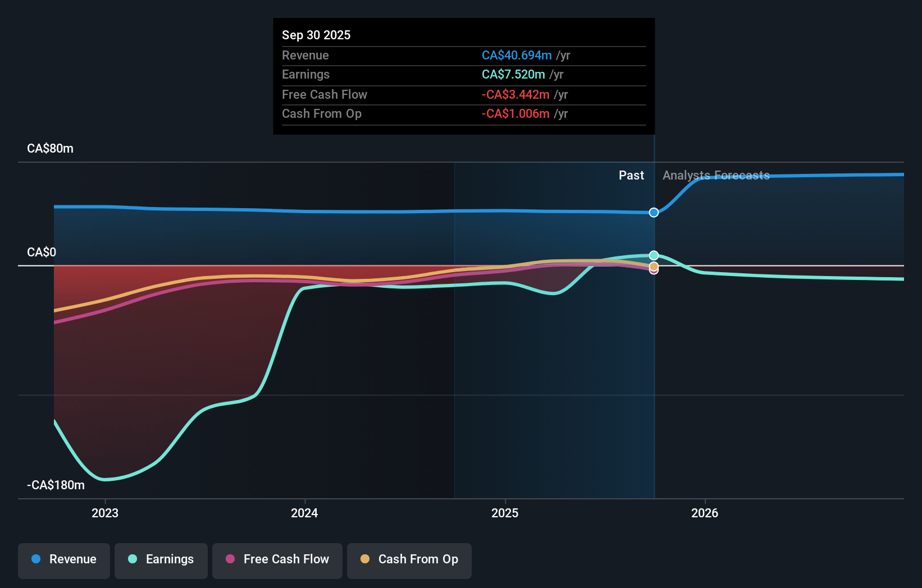Click the orange Cash From Op data marker
The width and height of the screenshot is (922, 588).
click(654, 266)
